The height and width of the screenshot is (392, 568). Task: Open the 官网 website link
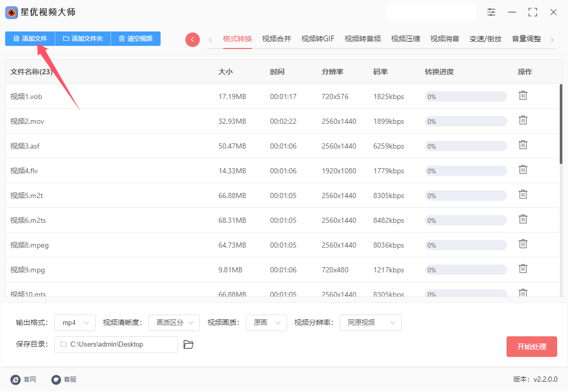(x=23, y=379)
